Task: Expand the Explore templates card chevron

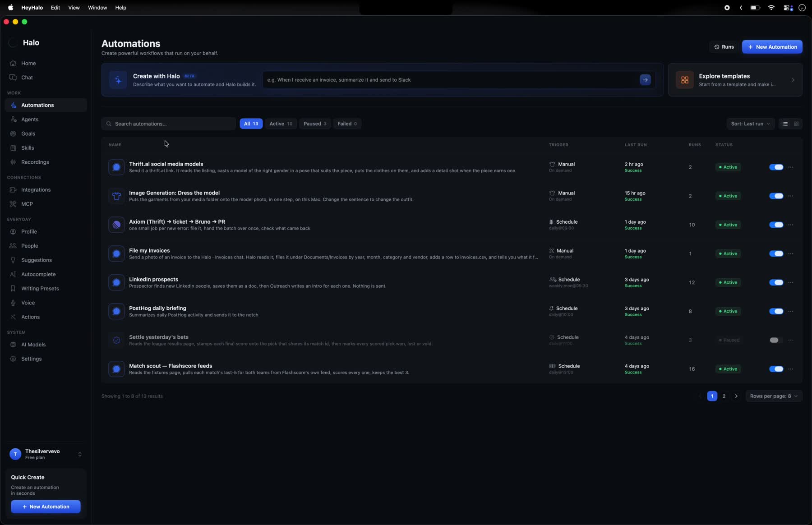Action: (793, 80)
